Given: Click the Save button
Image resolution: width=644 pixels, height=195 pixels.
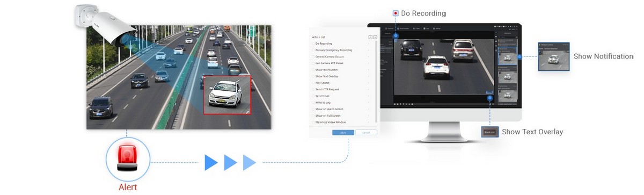Looking at the screenshot, I should click(343, 132).
